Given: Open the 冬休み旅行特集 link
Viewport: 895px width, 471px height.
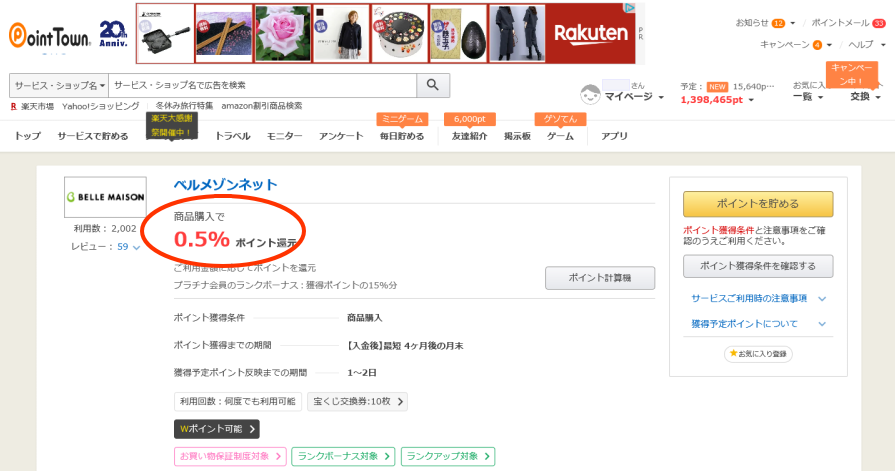Looking at the screenshot, I should [184, 106].
